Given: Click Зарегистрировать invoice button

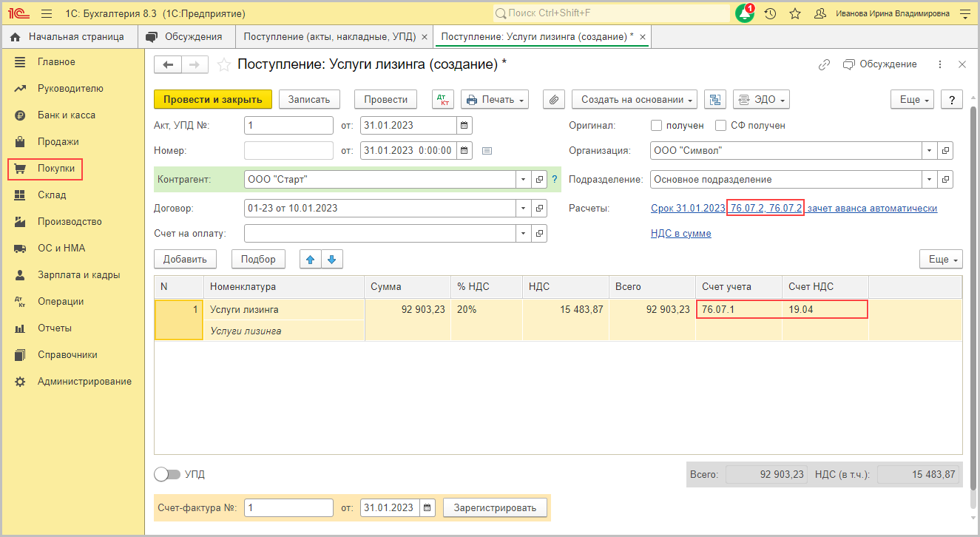Looking at the screenshot, I should 495,507.
